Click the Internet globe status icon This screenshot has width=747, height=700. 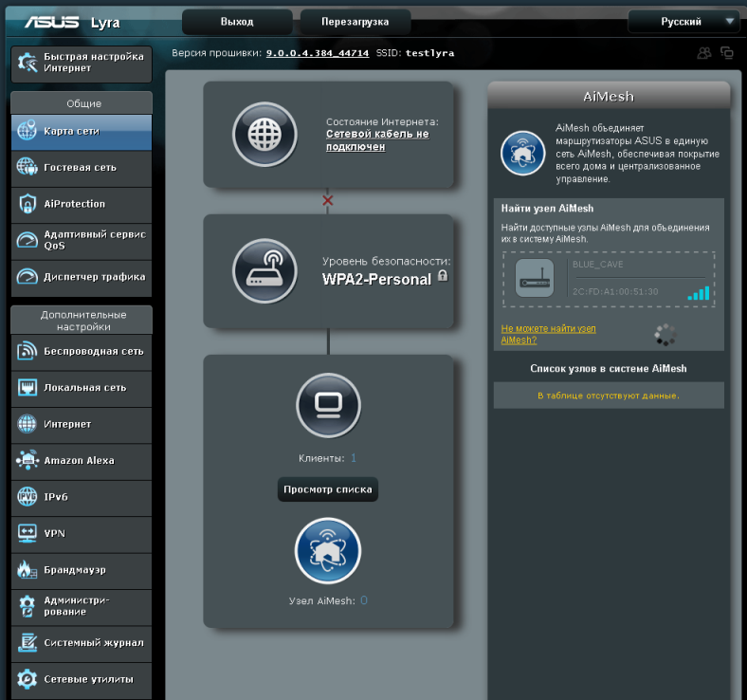264,135
